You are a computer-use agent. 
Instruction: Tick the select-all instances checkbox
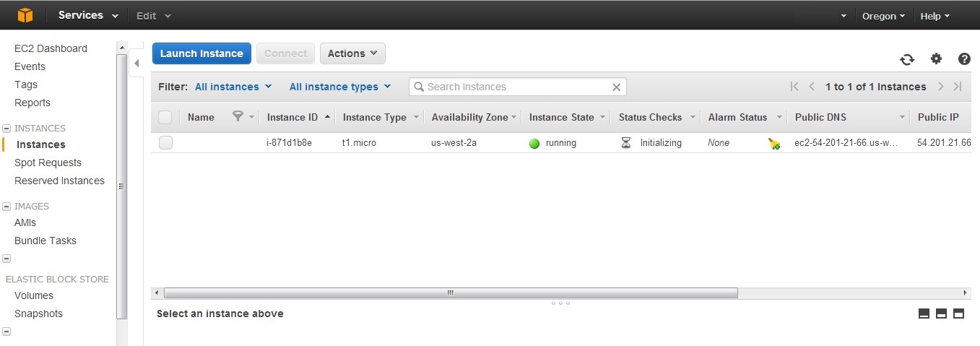click(x=165, y=117)
